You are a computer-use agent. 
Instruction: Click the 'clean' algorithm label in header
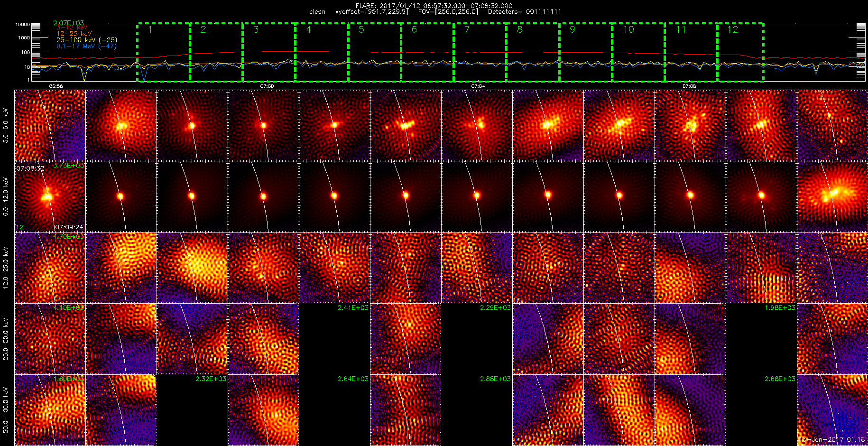point(317,12)
